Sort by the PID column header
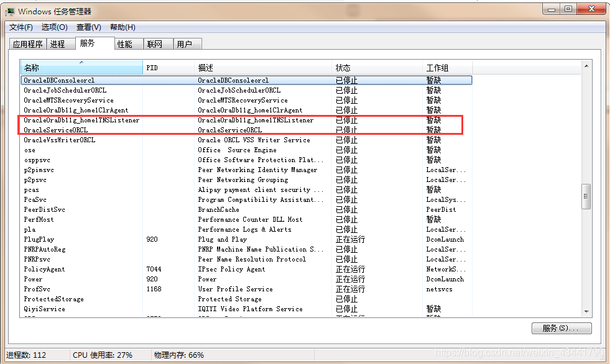The image size is (610, 364). tap(169, 68)
